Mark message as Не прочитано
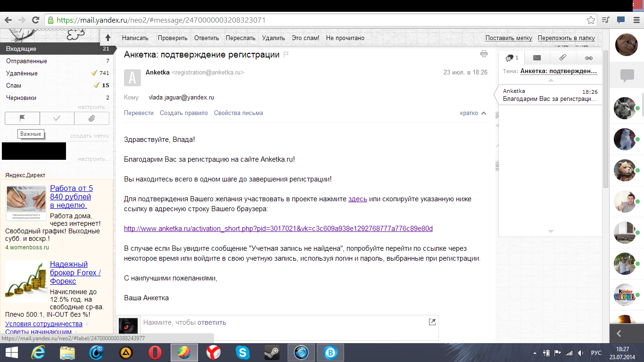 click(345, 38)
